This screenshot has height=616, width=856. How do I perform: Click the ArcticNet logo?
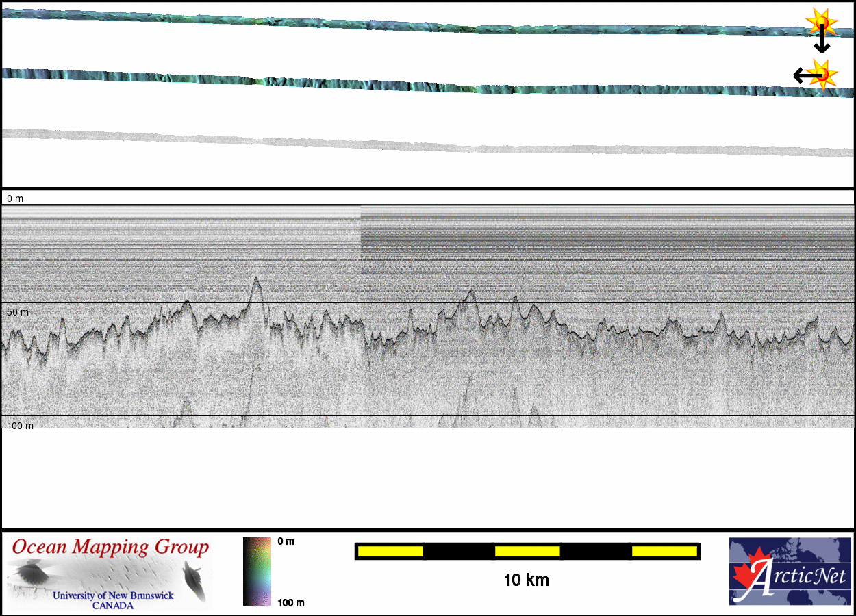(790, 572)
